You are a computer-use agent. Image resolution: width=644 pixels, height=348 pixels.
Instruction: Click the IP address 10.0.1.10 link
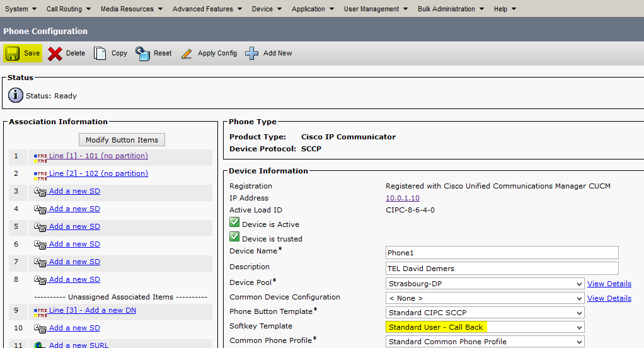pos(403,198)
